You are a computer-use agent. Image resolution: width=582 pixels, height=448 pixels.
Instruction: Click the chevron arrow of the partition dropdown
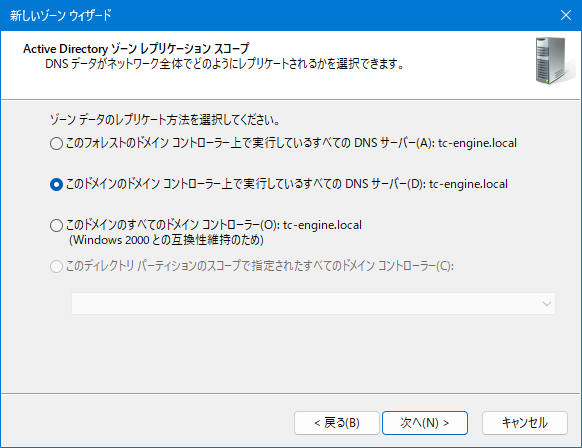pyautogui.click(x=546, y=304)
